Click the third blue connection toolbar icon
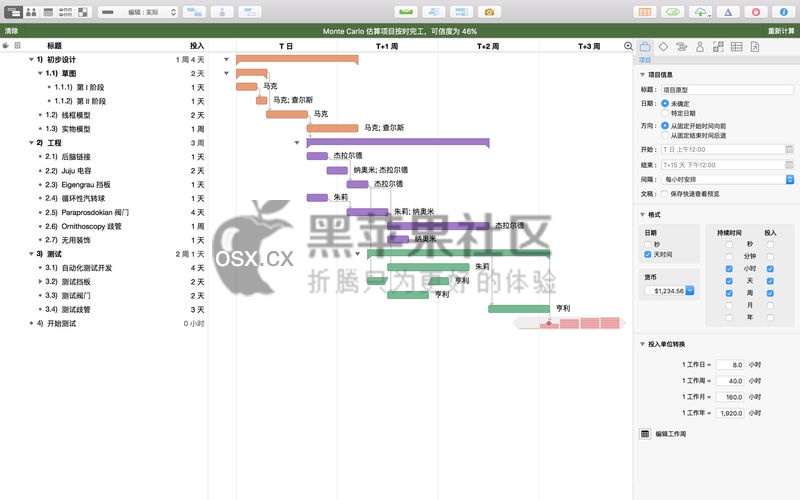The image size is (800, 500). [x=249, y=12]
